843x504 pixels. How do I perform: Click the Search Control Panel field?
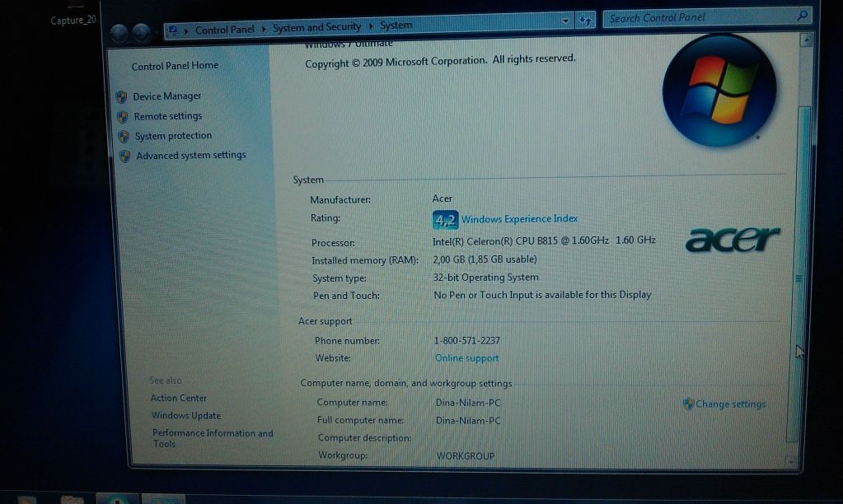click(707, 17)
